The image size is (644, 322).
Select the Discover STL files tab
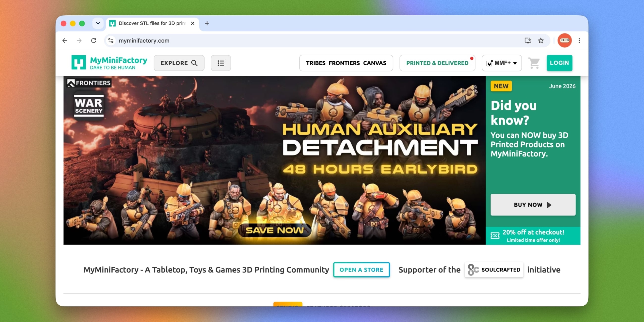coord(152,23)
